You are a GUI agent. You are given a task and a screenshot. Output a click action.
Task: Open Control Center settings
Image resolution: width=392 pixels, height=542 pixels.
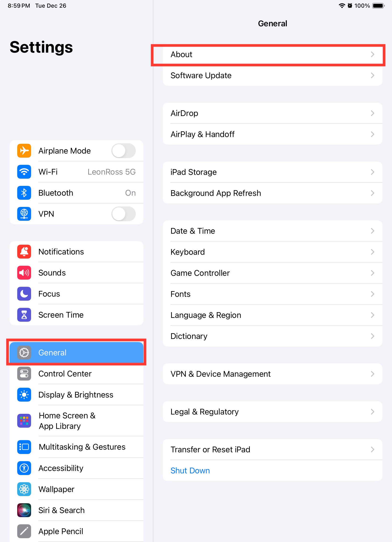point(76,374)
